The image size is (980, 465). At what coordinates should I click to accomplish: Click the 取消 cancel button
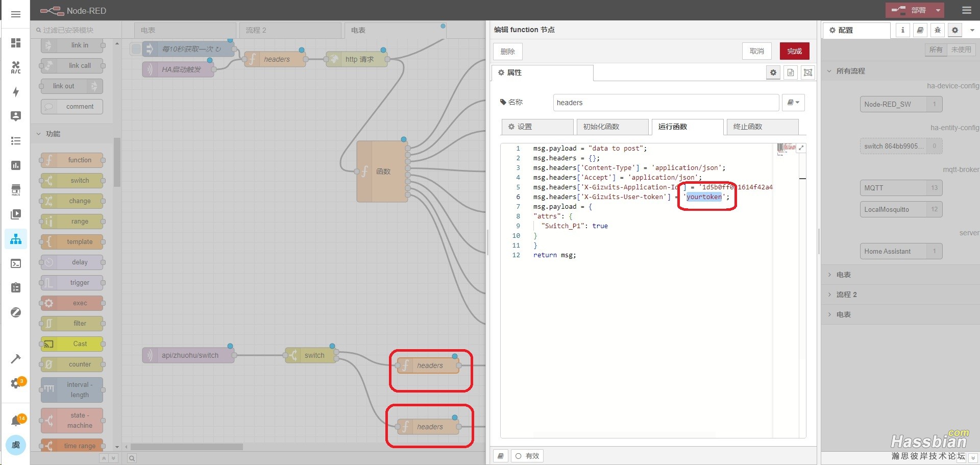click(x=756, y=51)
